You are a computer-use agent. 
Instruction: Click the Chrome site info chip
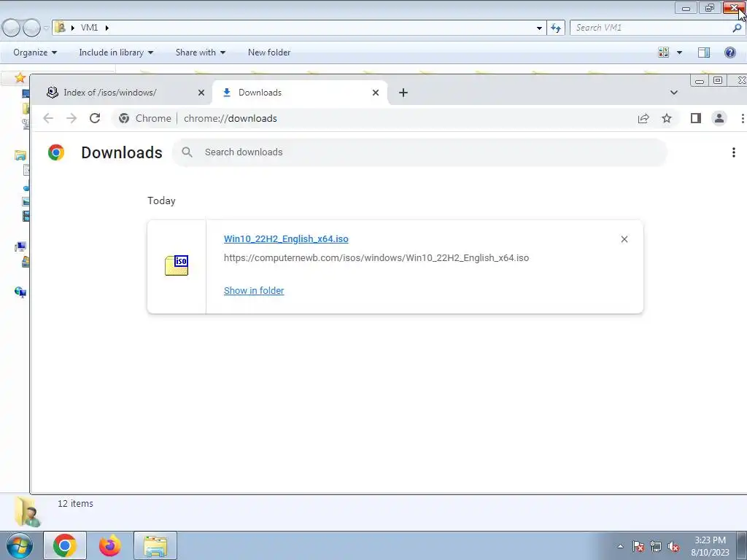pos(145,118)
